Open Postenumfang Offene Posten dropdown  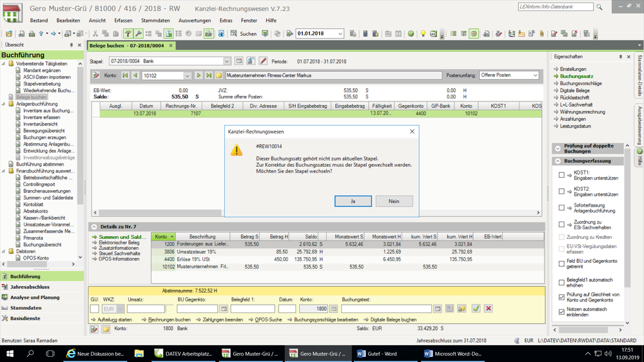(x=534, y=75)
